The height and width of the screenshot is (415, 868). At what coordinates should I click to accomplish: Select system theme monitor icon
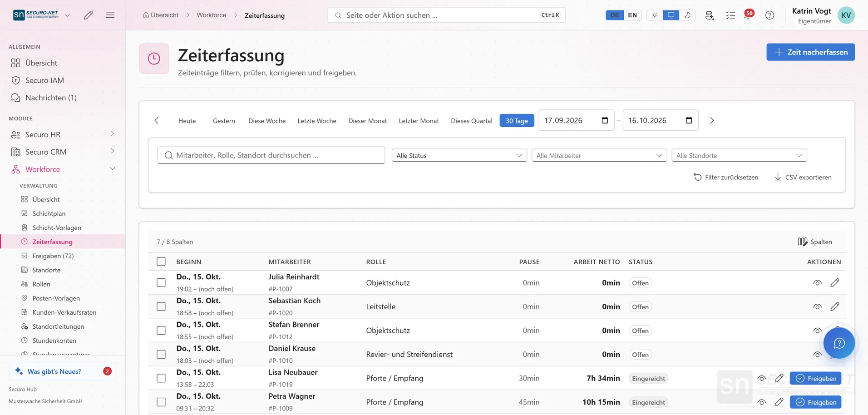click(671, 15)
